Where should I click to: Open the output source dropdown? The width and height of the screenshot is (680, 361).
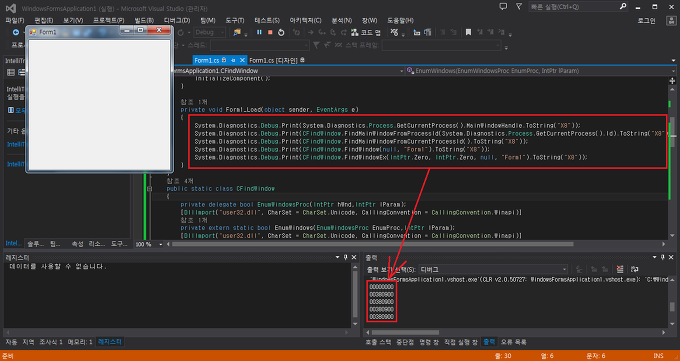[493, 269]
